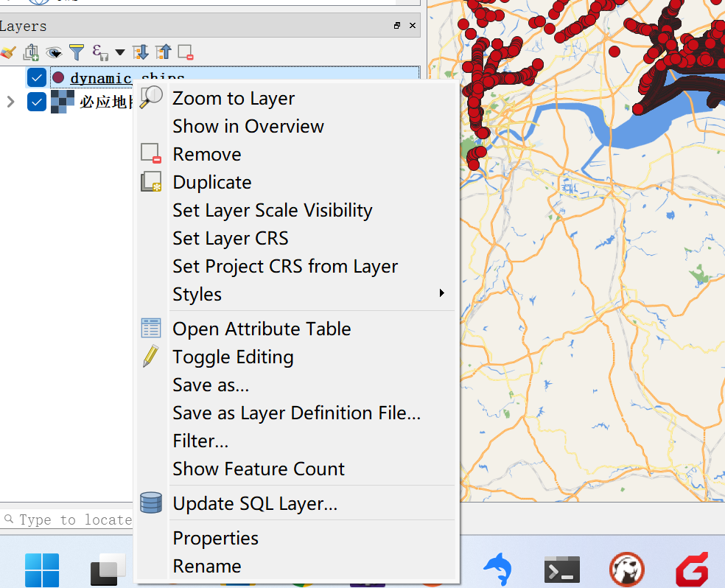Click the Type to locate search field
The height and width of the screenshot is (588, 725).
66,519
